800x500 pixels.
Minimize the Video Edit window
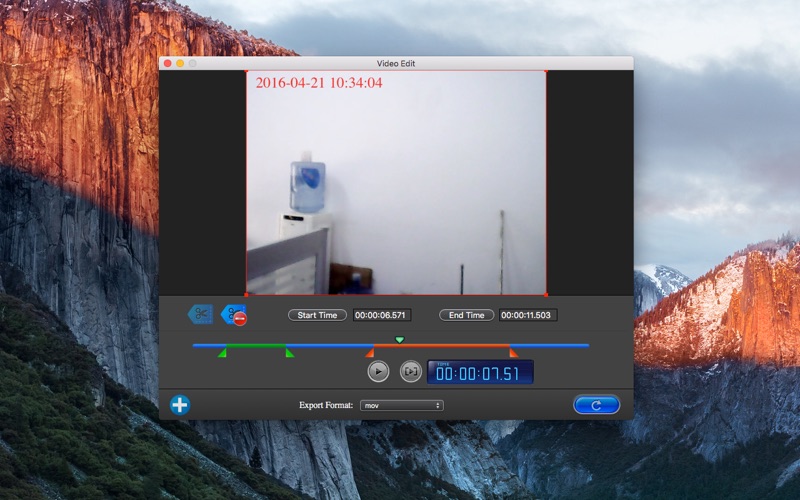180,63
